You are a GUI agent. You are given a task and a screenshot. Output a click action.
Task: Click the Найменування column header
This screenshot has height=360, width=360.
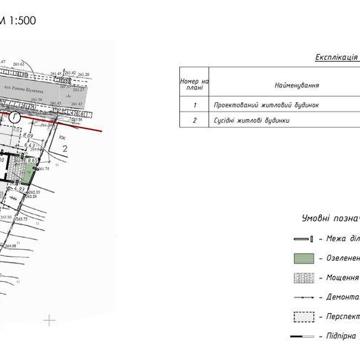[297, 85]
